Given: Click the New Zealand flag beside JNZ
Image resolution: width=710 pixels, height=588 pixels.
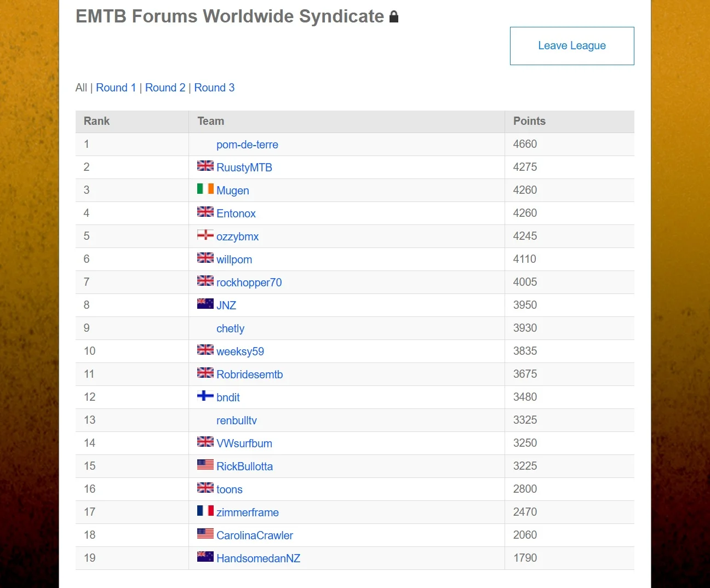Looking at the screenshot, I should [205, 303].
